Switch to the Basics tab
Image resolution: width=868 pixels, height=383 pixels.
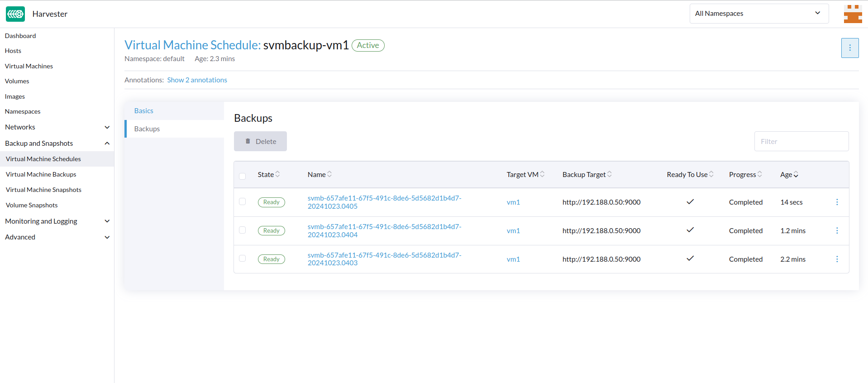pyautogui.click(x=144, y=111)
